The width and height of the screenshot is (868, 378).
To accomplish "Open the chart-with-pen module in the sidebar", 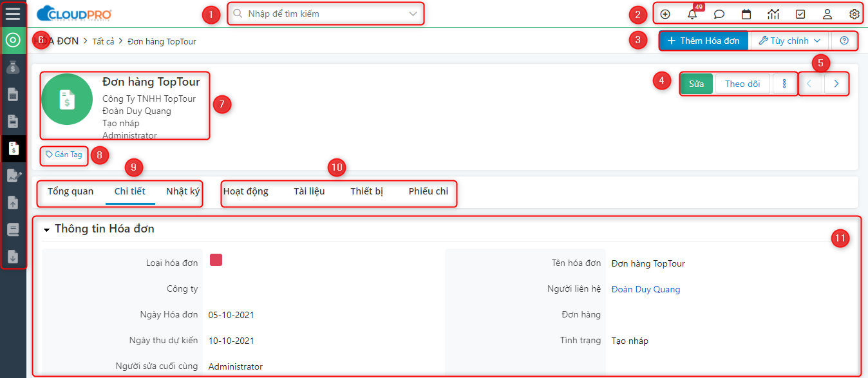I will tap(13, 175).
